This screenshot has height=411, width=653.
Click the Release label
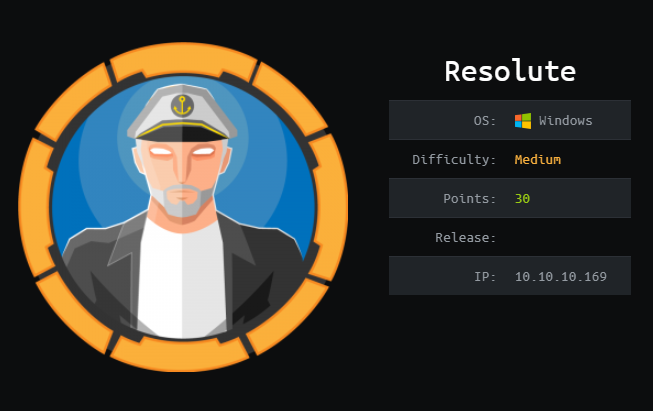pos(466,238)
